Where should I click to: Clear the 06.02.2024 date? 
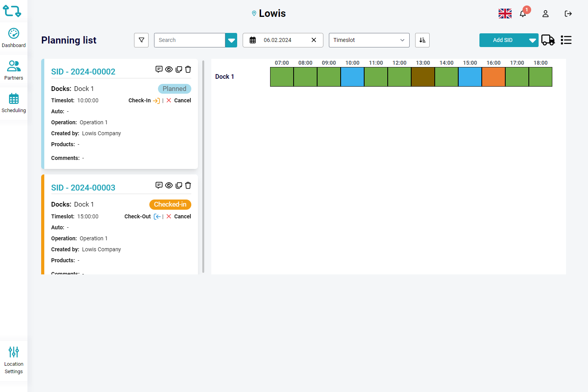pyautogui.click(x=314, y=40)
